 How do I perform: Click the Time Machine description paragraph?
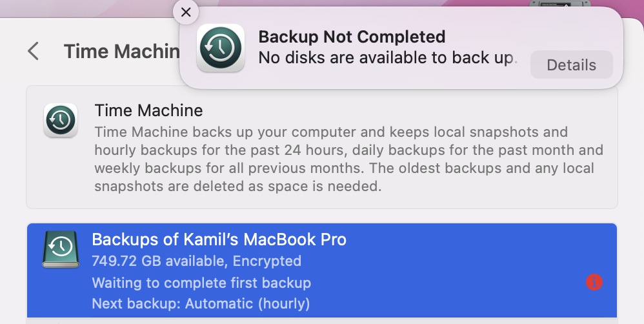coord(348,159)
